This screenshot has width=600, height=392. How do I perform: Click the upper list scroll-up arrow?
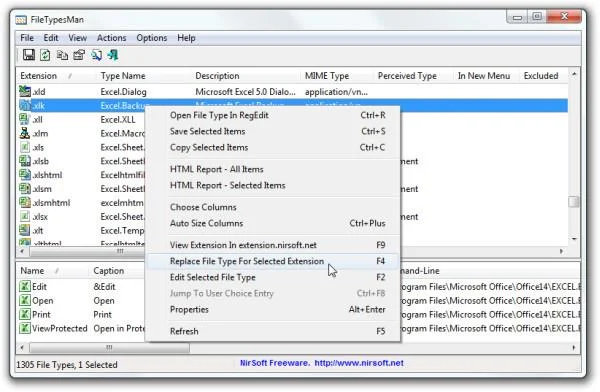(x=574, y=74)
